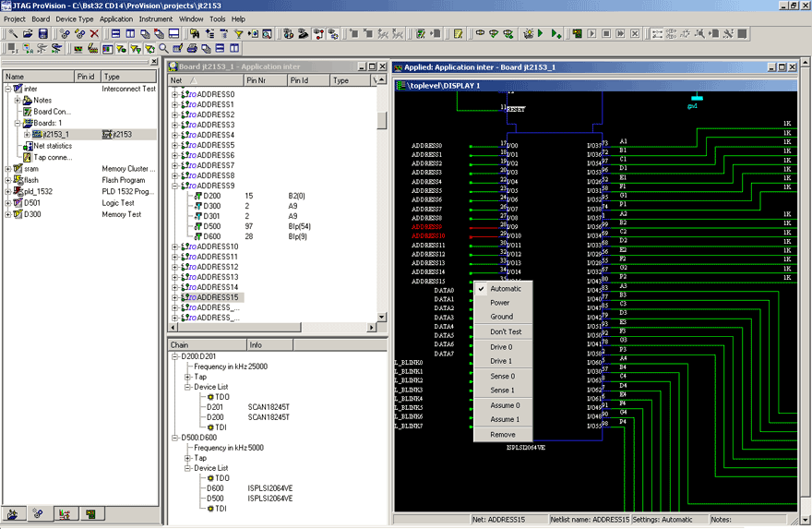The height and width of the screenshot is (529, 812).
Task: Select the checked Automatic option in context menu
Action: point(505,288)
